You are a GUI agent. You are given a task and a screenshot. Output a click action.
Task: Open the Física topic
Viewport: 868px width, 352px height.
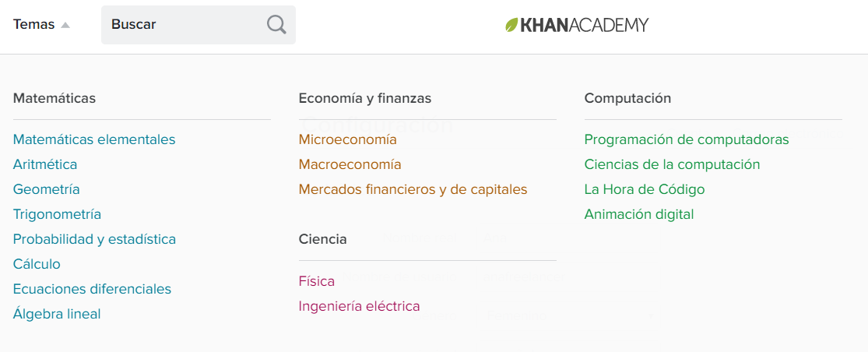pyautogui.click(x=317, y=281)
